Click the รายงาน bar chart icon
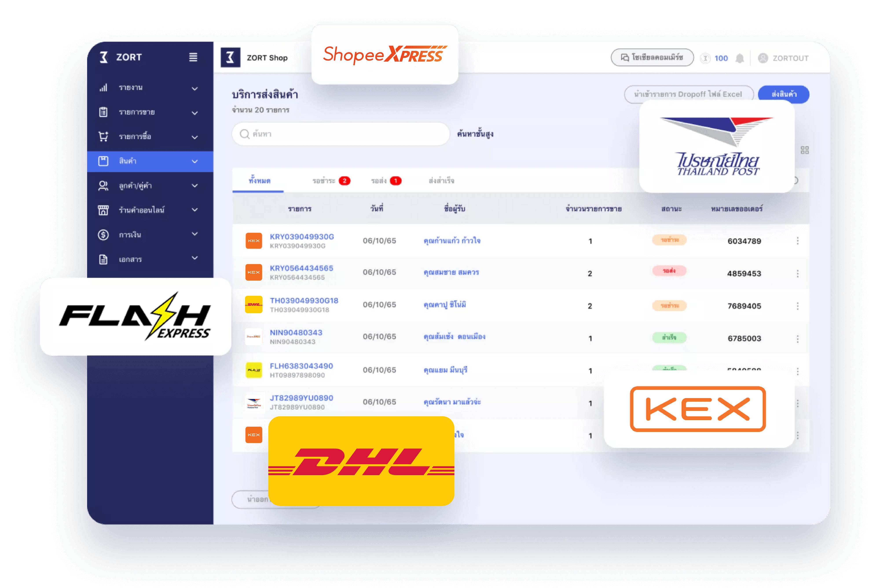Screen dimensions: 880x588 [x=103, y=87]
